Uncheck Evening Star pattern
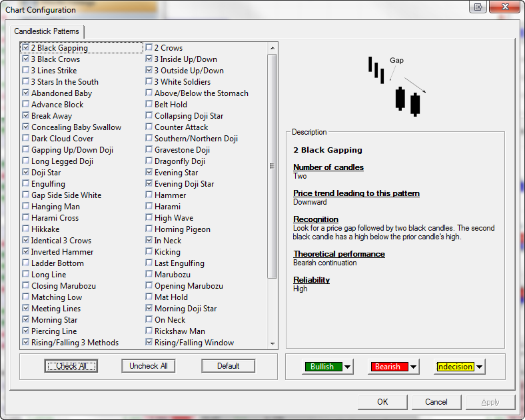The height and width of the screenshot is (420, 525). click(149, 172)
